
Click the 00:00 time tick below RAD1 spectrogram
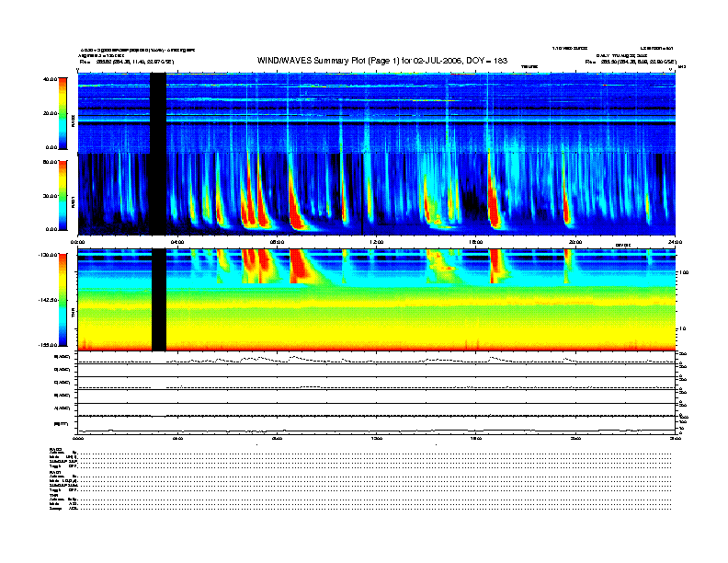pos(77,242)
